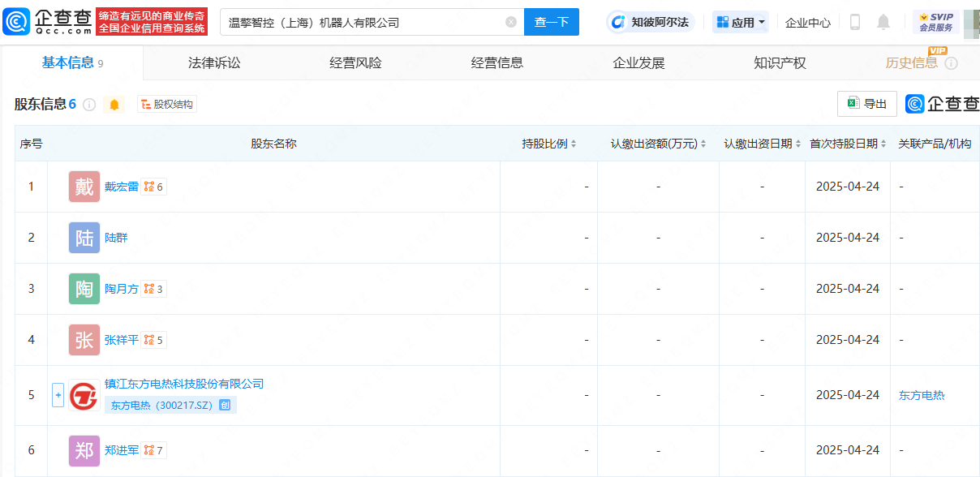Open the 应用 dropdown menu
The height and width of the screenshot is (477, 980).
741,22
